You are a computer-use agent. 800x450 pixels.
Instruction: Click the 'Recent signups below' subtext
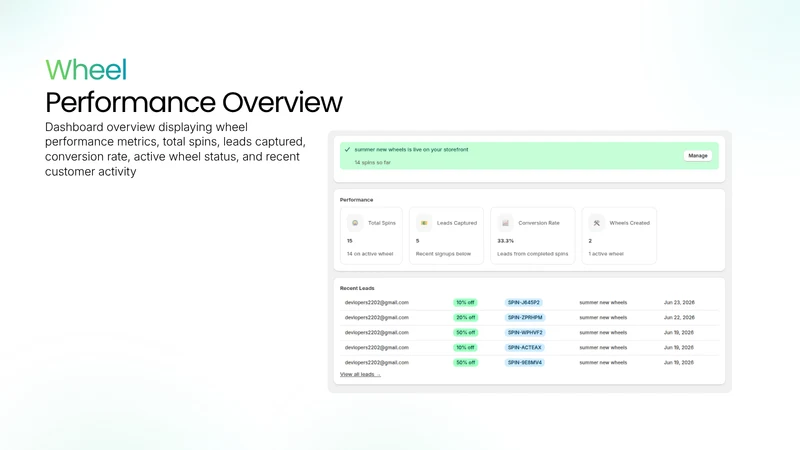coord(443,254)
